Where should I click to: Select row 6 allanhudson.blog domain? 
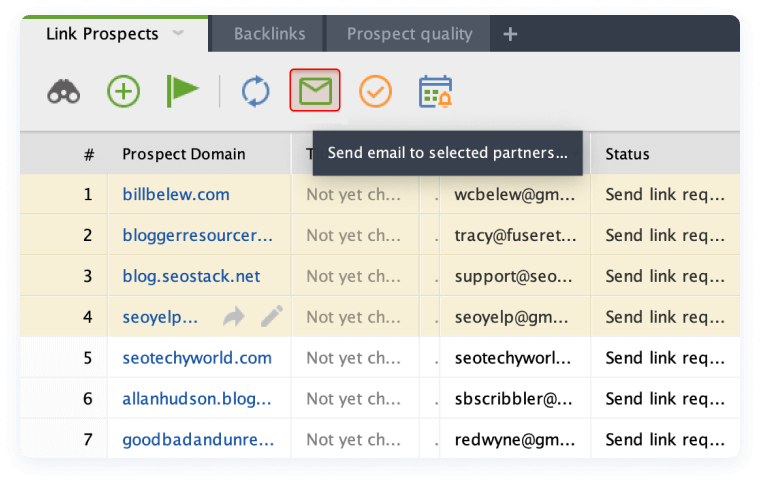pyautogui.click(x=196, y=399)
